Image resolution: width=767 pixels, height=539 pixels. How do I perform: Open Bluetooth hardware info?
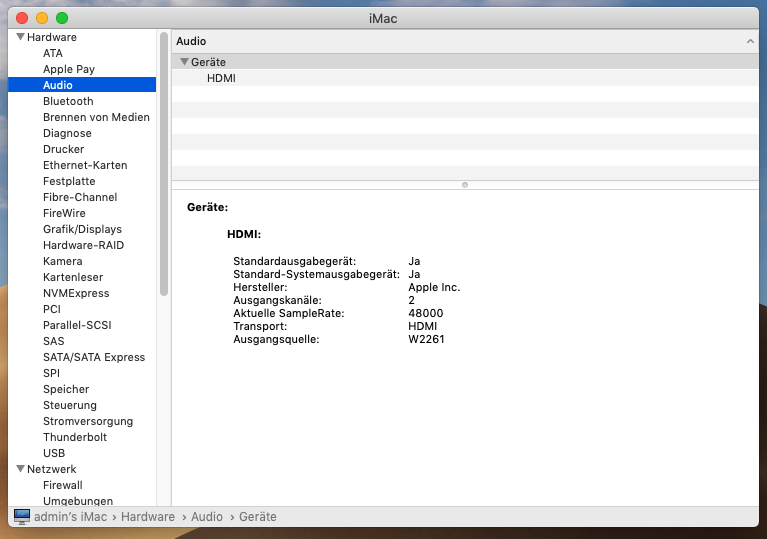[x=68, y=101]
